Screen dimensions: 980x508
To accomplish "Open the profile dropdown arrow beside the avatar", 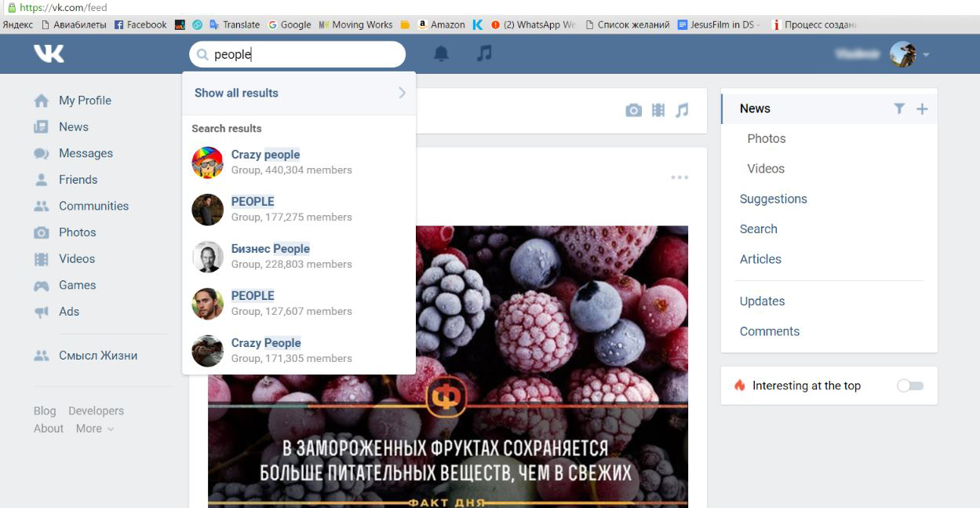I will click(x=926, y=55).
